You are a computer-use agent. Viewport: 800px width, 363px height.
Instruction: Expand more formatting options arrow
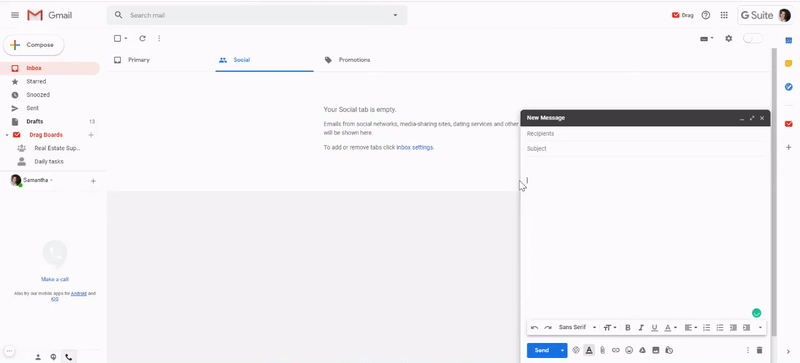(760, 328)
